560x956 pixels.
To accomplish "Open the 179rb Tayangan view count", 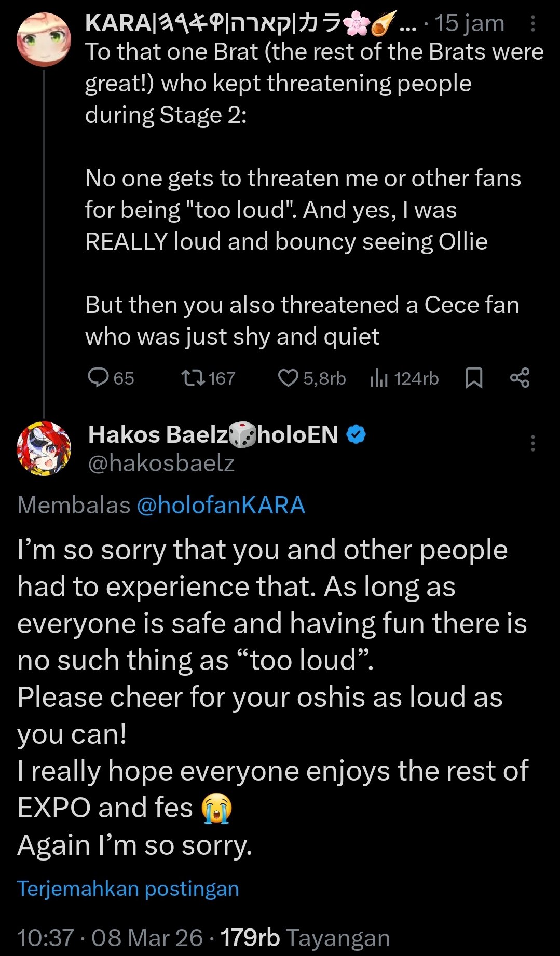I will [305, 938].
